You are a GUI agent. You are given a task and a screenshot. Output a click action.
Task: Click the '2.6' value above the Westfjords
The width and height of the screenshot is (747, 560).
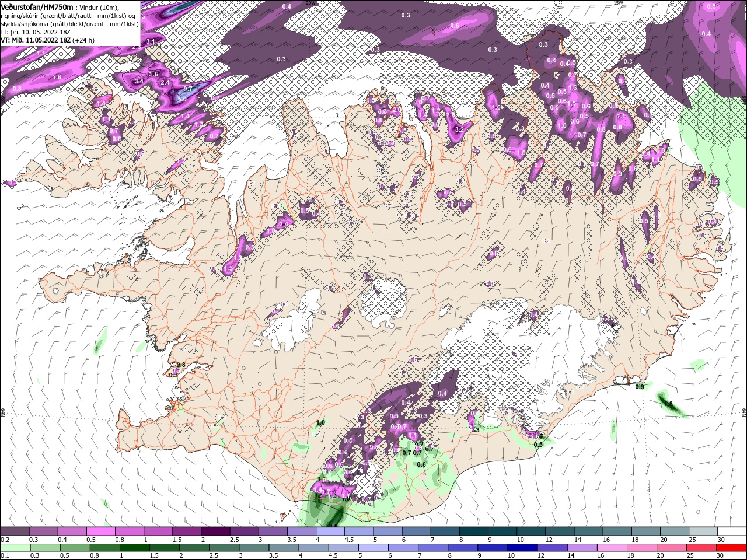click(x=154, y=74)
